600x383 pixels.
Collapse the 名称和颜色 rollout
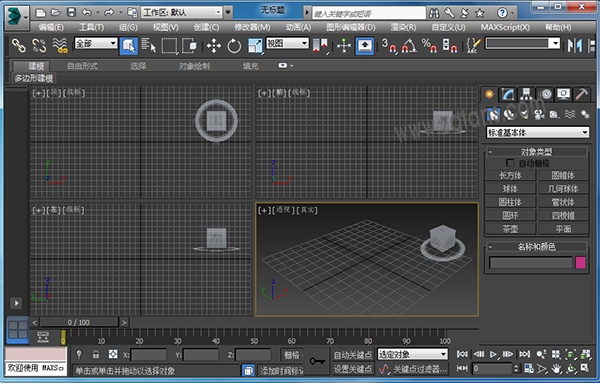pos(490,246)
